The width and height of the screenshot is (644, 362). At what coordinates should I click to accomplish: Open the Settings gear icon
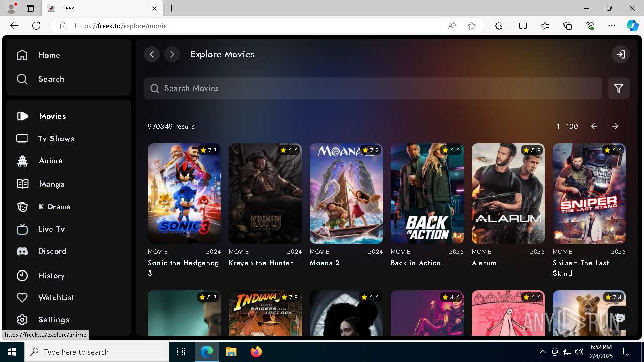22,320
